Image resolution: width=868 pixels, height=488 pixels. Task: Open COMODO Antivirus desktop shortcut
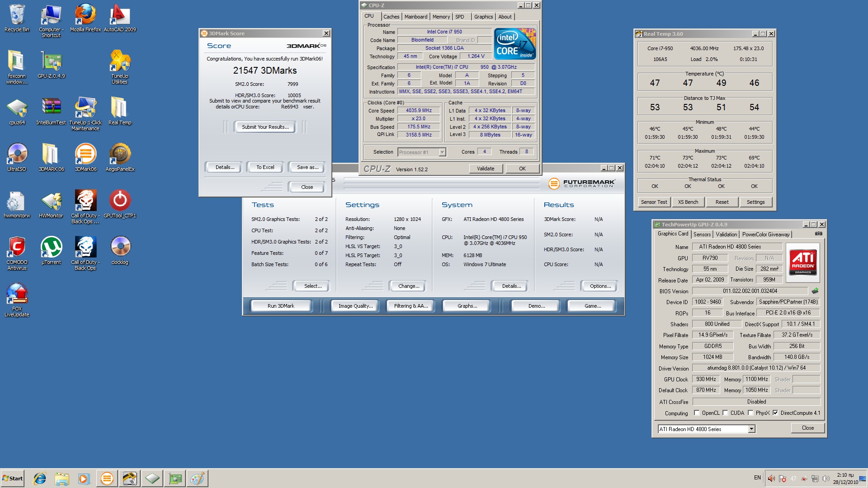coord(17,253)
